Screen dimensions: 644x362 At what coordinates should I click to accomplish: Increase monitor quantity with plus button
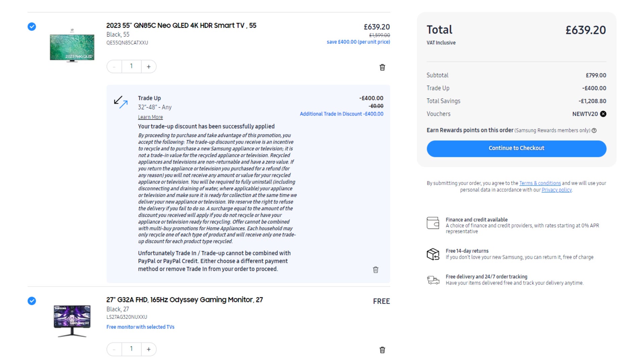click(149, 349)
